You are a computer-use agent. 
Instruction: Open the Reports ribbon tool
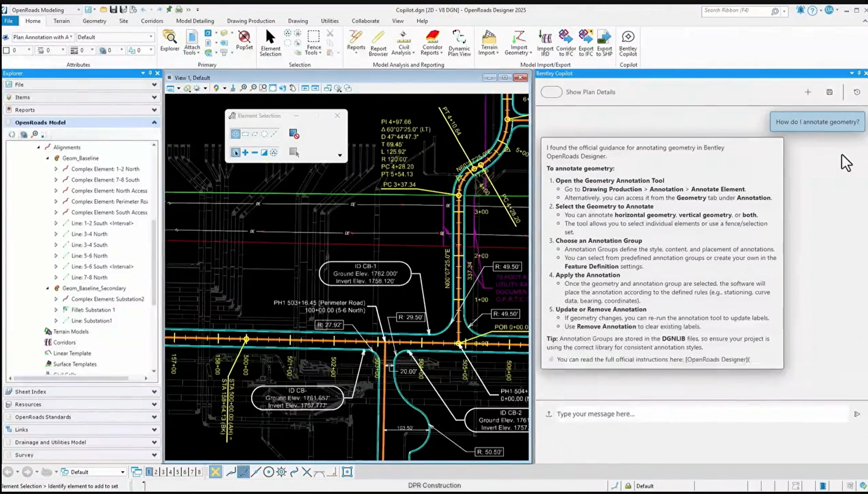356,41
